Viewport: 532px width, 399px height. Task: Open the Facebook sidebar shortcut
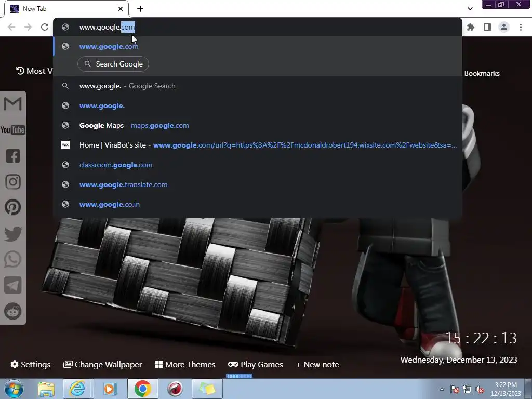coord(13,156)
